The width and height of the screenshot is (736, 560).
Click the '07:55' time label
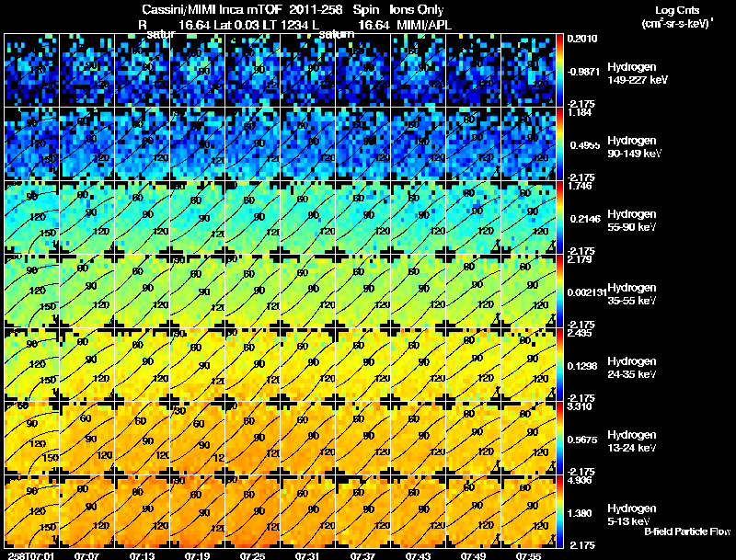pyautogui.click(x=528, y=555)
